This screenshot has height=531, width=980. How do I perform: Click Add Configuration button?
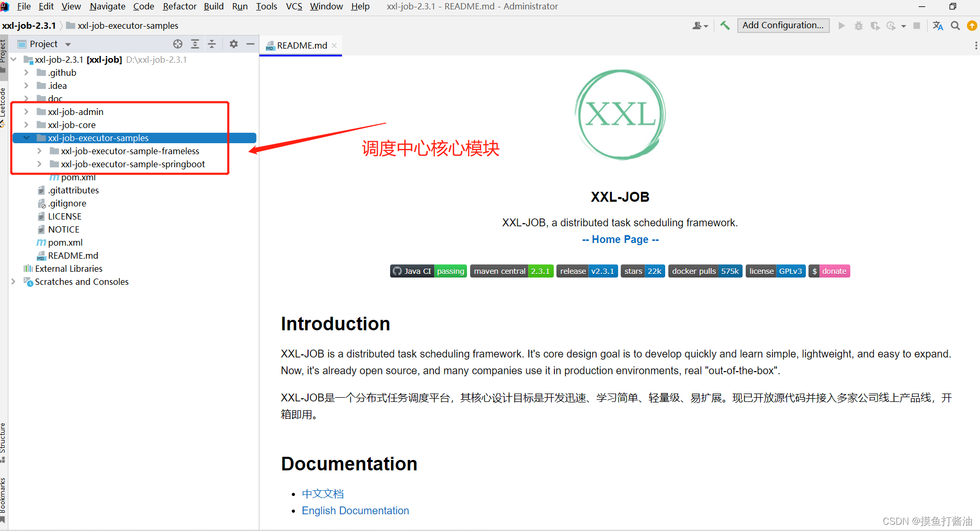(x=783, y=25)
